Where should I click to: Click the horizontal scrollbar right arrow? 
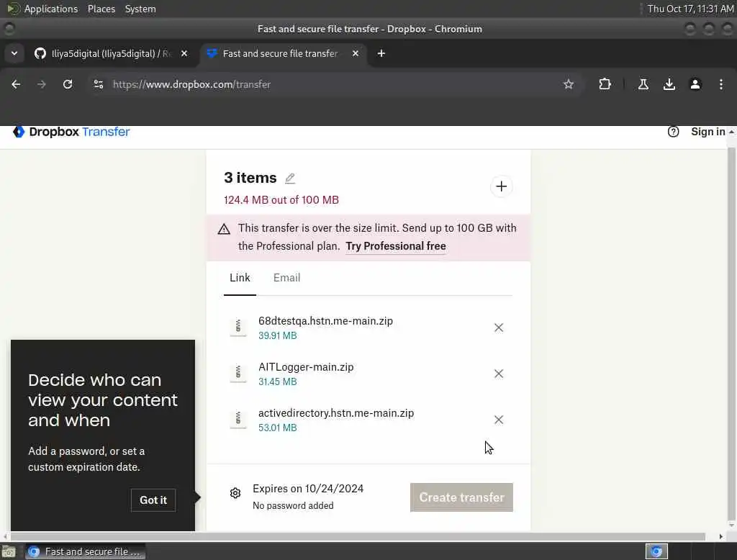coord(720,536)
